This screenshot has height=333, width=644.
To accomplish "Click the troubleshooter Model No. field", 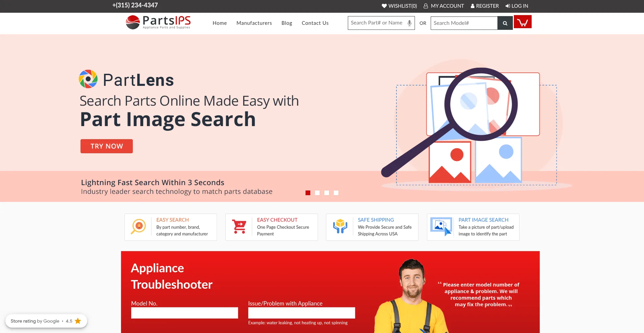I will 184,313.
